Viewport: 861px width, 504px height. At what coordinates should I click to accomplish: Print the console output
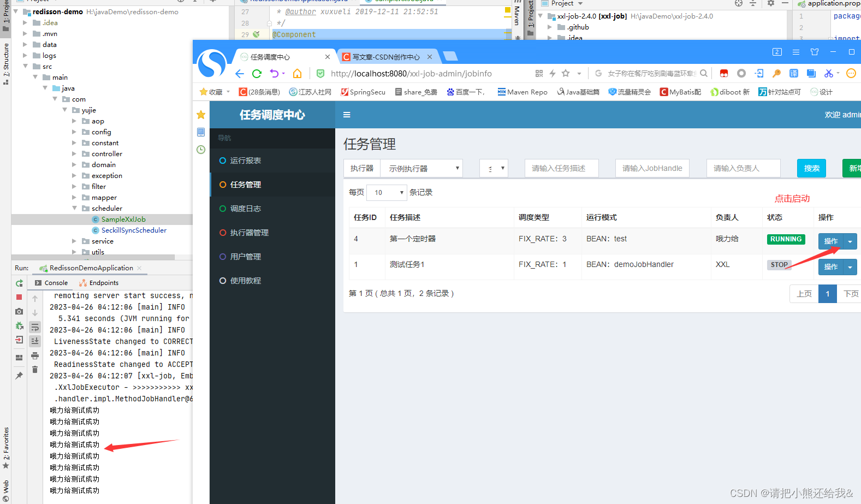coord(35,355)
